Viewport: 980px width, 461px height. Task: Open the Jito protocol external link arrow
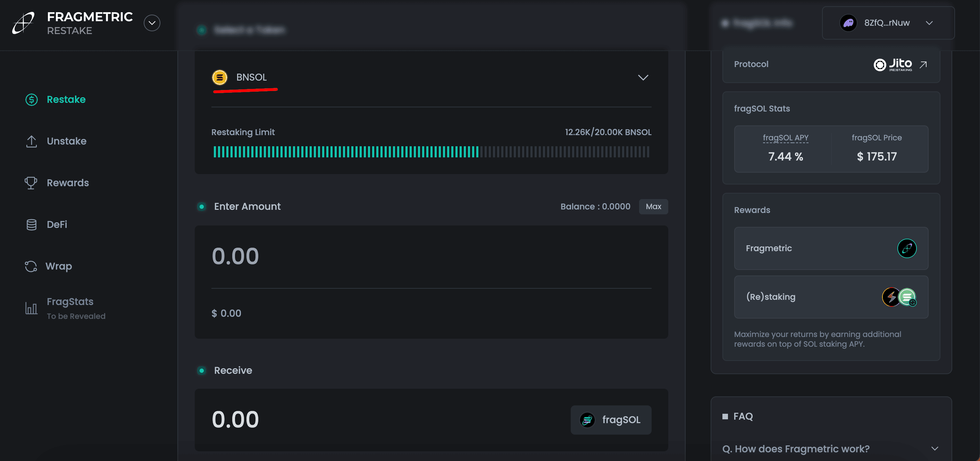pyautogui.click(x=923, y=64)
